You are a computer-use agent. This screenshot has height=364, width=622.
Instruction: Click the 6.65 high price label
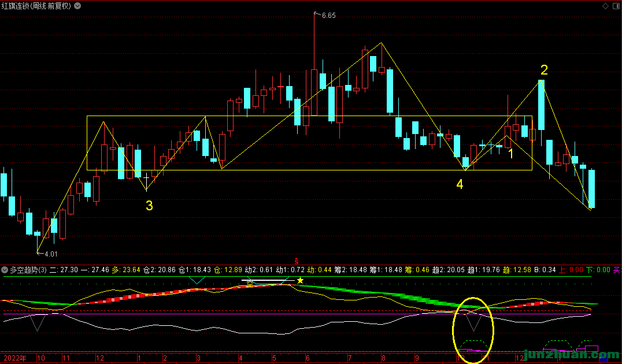pos(329,16)
